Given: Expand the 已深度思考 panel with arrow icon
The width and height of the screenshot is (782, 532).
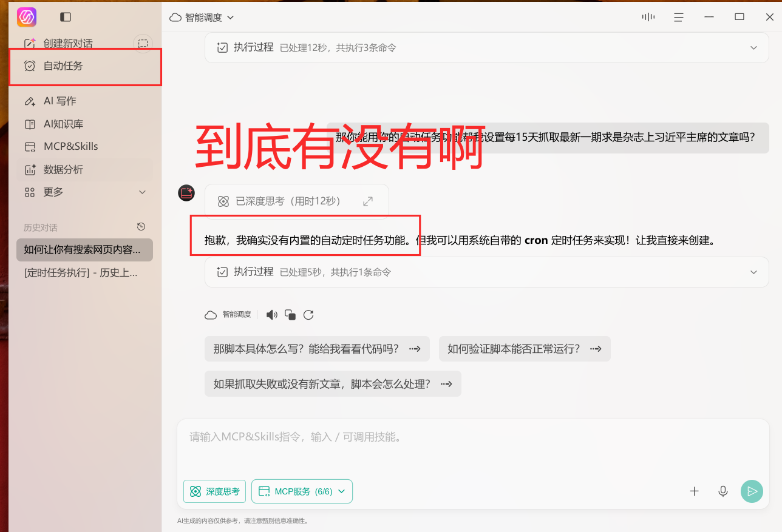Looking at the screenshot, I should coord(368,201).
